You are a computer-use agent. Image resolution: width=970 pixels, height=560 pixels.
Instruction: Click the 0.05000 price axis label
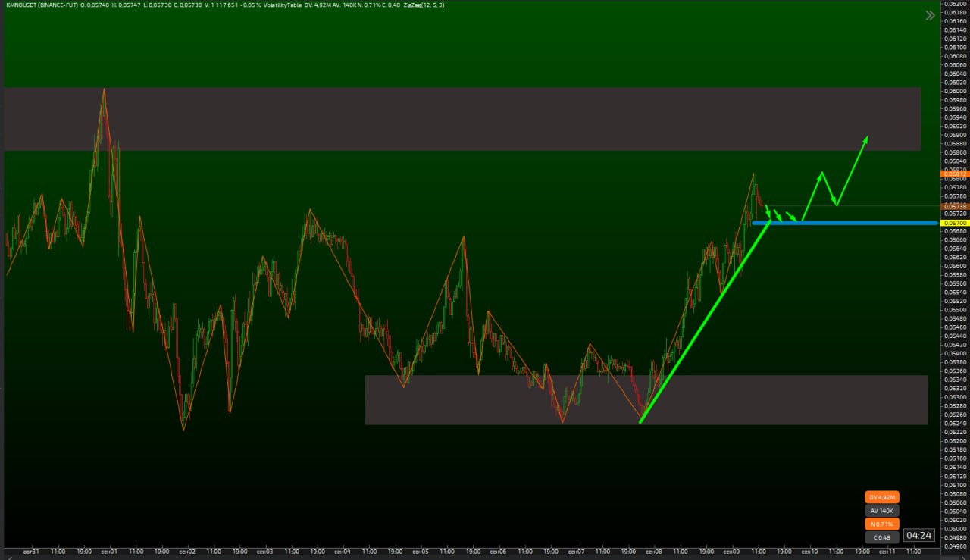click(956, 528)
